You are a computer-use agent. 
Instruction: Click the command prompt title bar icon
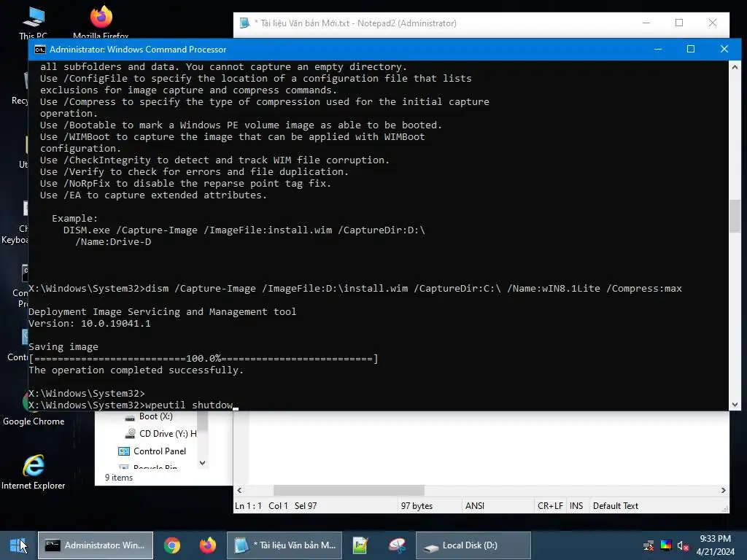[x=40, y=50]
